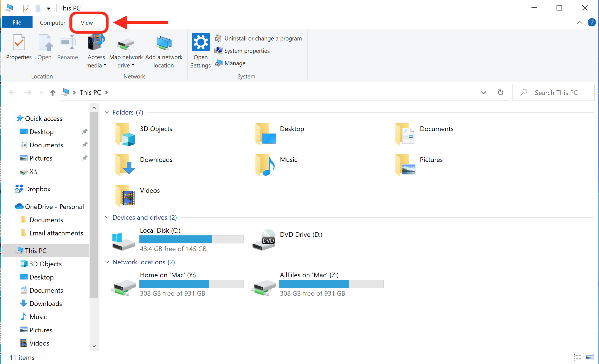Open the Downloads folder
This screenshot has height=364, width=599.
(x=156, y=160)
